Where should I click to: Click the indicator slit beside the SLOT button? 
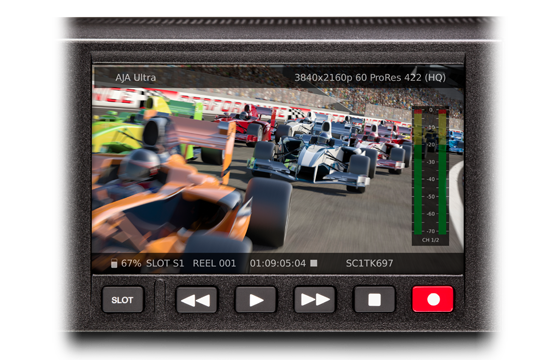coord(160,296)
